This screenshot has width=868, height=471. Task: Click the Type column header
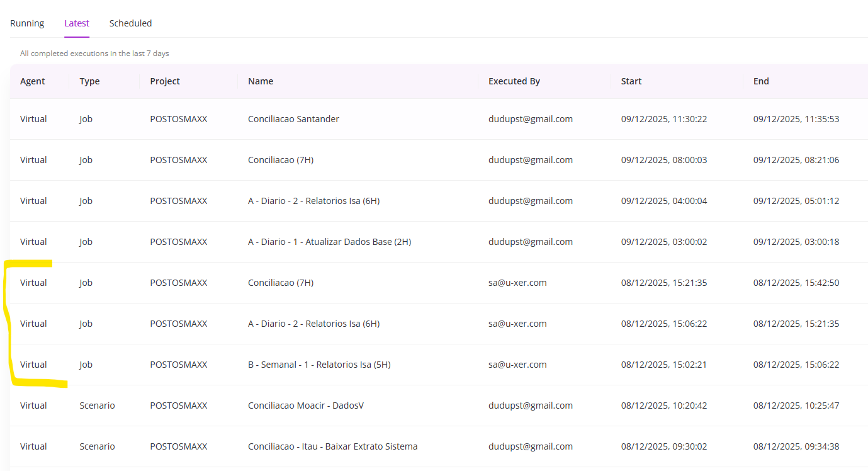pyautogui.click(x=89, y=81)
